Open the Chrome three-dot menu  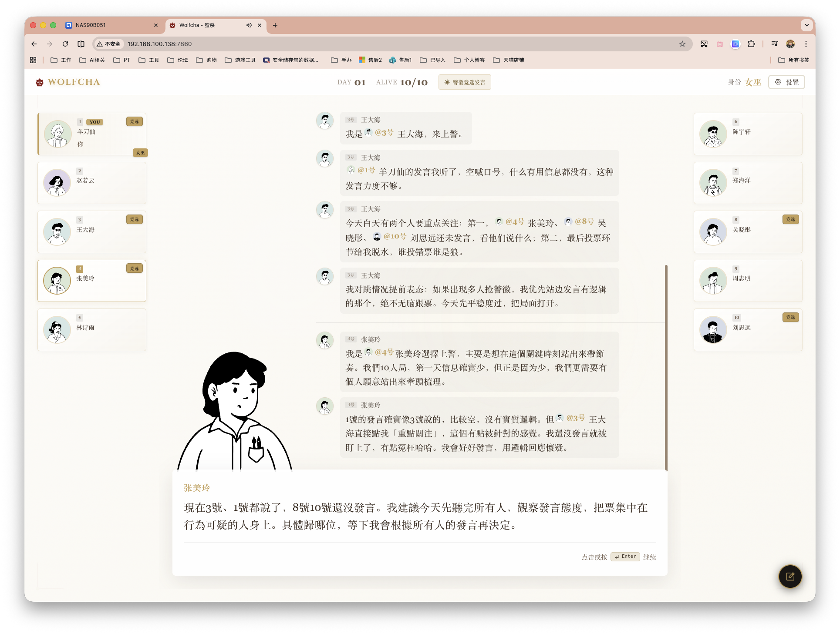point(806,44)
